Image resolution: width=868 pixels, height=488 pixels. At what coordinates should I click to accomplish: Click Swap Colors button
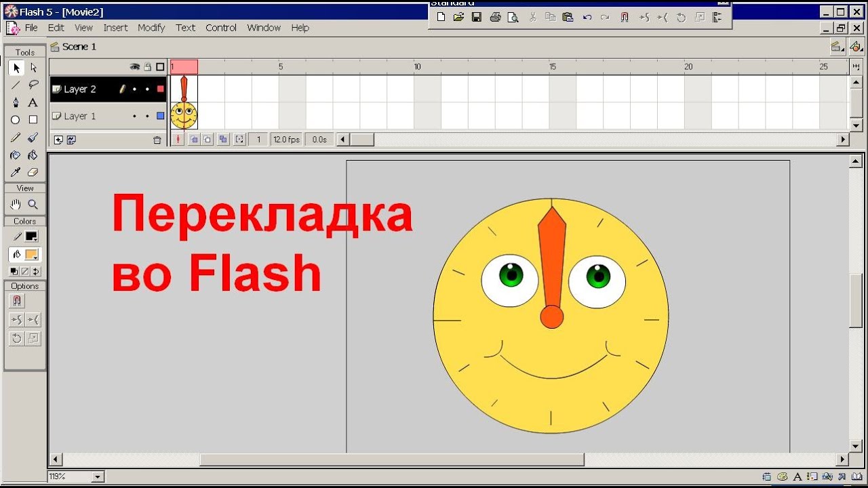(x=36, y=272)
